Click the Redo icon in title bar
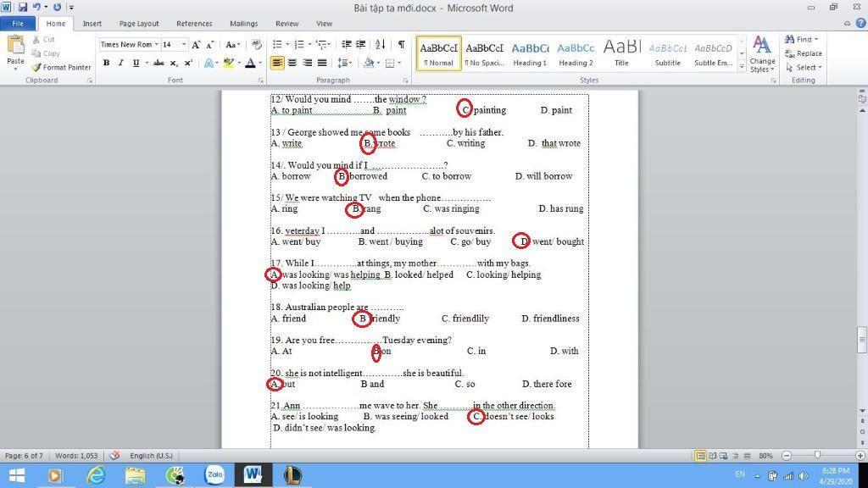This screenshot has width=868, height=488. (57, 7)
